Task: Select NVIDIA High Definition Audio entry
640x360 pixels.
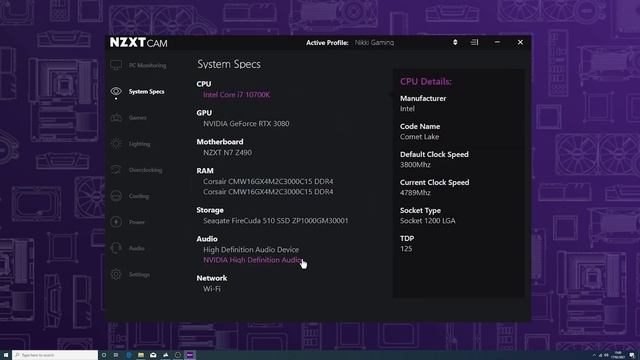Action: point(253,260)
